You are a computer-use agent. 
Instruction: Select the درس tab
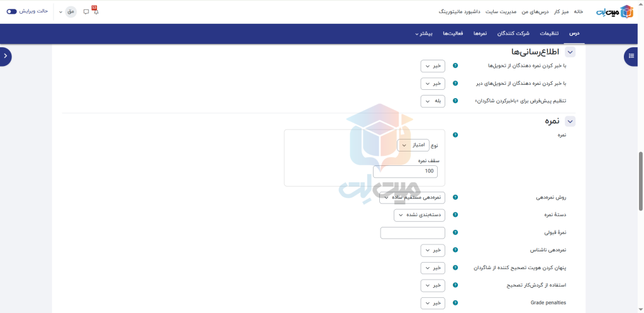[x=574, y=33]
